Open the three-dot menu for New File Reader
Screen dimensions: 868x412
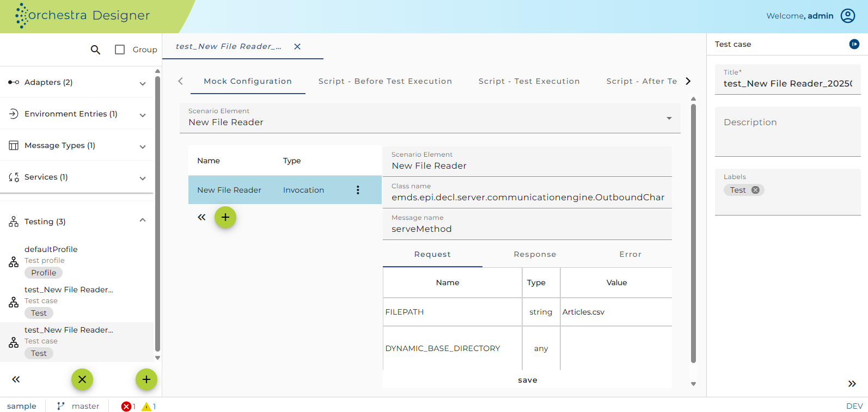coord(358,190)
